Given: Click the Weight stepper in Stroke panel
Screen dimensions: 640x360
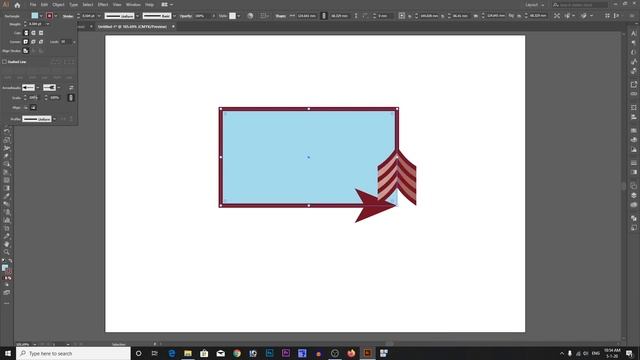Looking at the screenshot, I should click(x=25, y=24).
